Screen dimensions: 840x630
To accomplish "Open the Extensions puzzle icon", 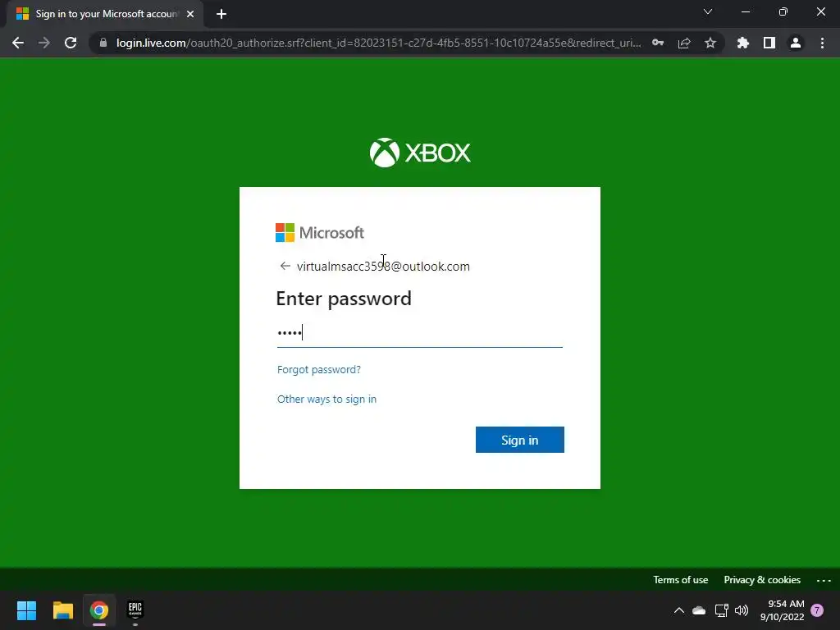I will tap(743, 43).
